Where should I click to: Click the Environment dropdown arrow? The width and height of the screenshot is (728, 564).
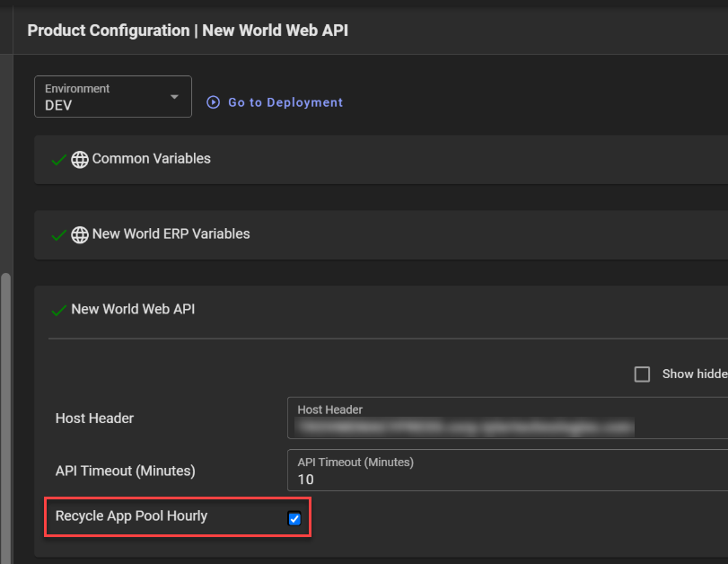point(174,97)
